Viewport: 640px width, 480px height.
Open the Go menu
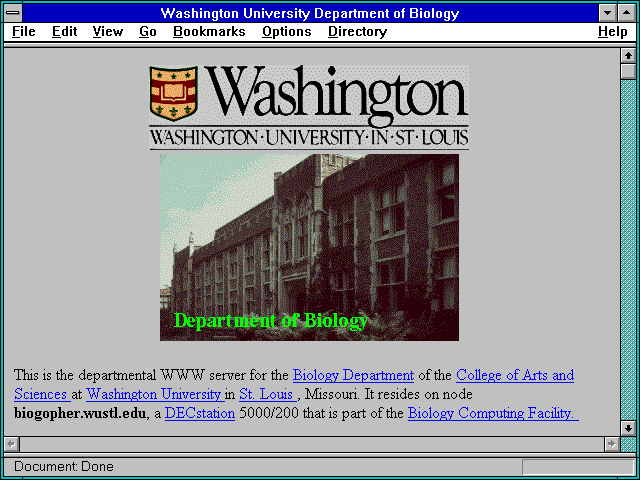click(148, 31)
